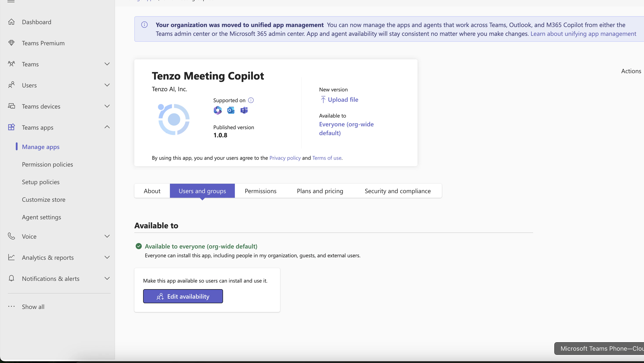Viewport: 644px width, 363px height.
Task: Click the info icon next to Supported on
Action: (251, 100)
